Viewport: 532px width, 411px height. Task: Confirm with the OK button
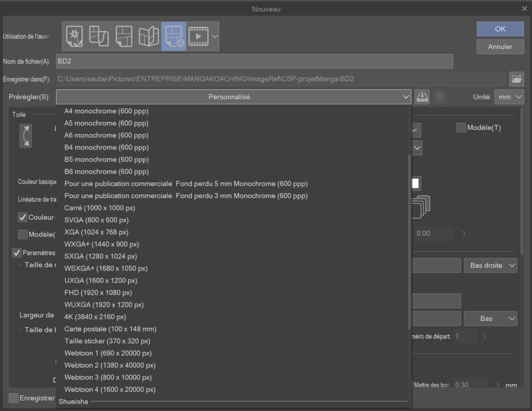click(500, 29)
